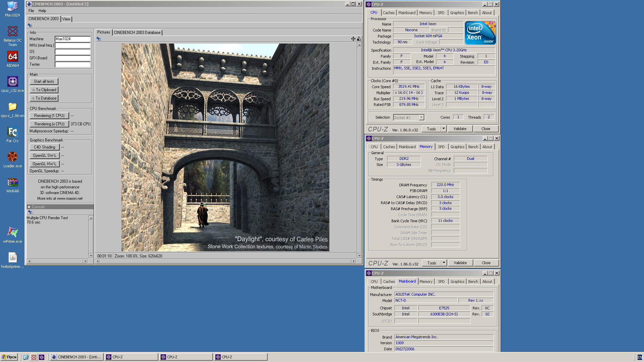644x362 pixels.
Task: Open Memory tab in CPU-Z Mainboard window
Action: pyautogui.click(x=426, y=282)
